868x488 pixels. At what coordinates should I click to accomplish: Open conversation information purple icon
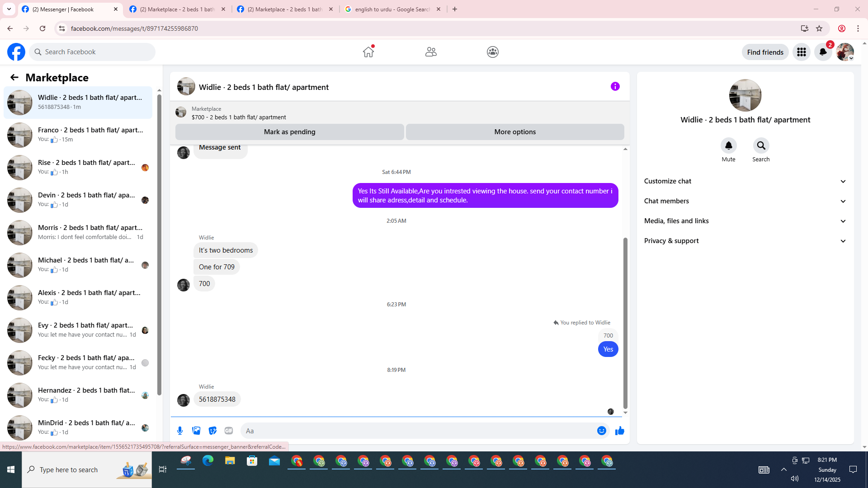pyautogui.click(x=615, y=86)
